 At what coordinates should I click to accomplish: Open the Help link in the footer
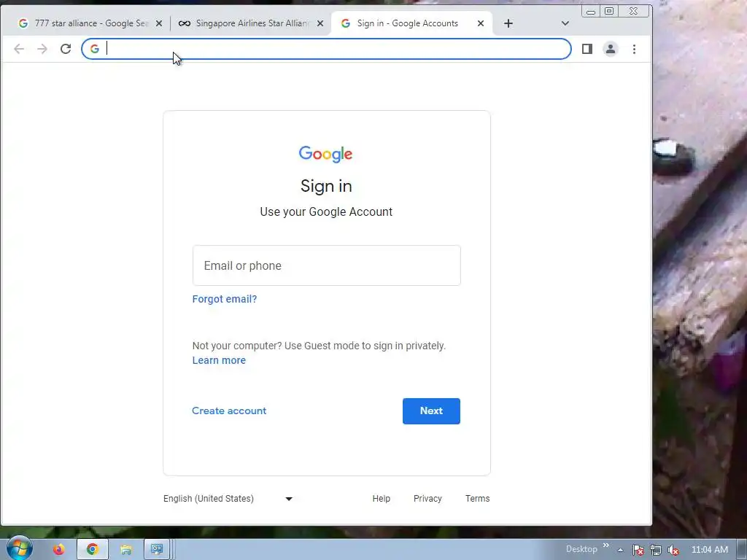tap(381, 499)
